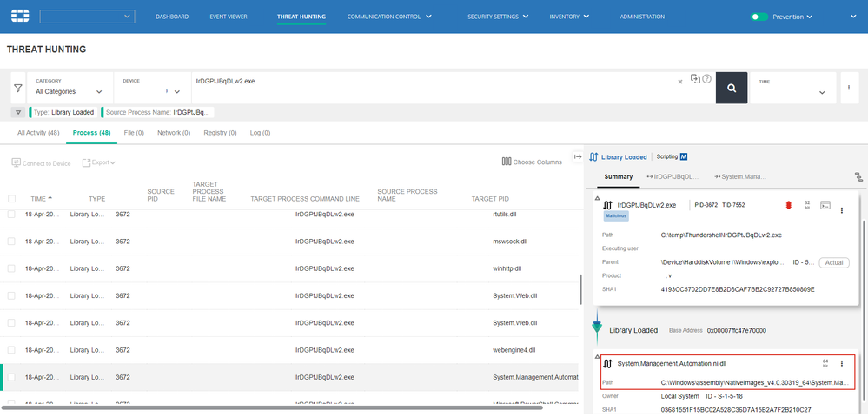The image size is (868, 417).
Task: Open the process tree view icon
Action: (x=858, y=176)
